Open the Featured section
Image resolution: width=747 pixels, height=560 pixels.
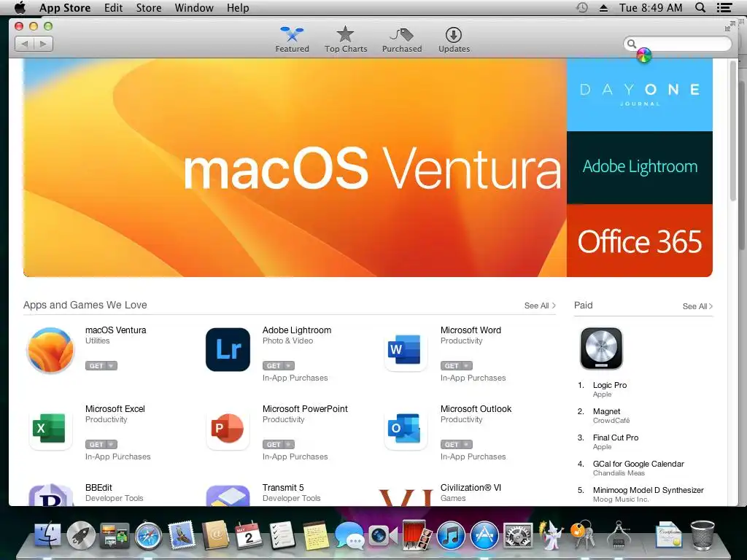coord(292,39)
